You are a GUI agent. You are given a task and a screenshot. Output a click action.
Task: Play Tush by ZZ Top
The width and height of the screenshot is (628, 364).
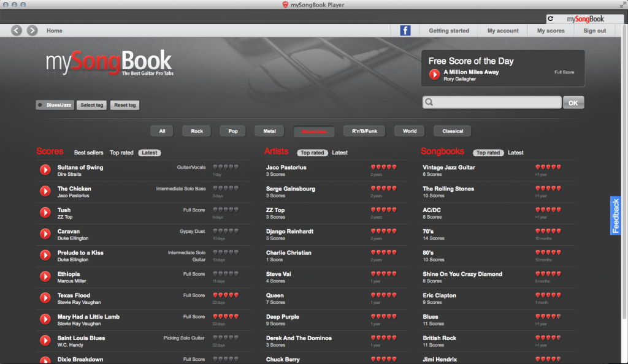(x=45, y=213)
